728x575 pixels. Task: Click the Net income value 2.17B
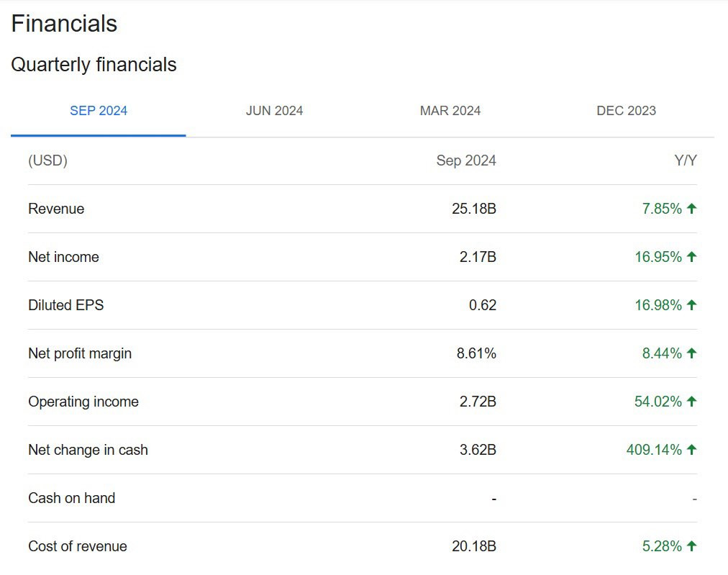478,257
